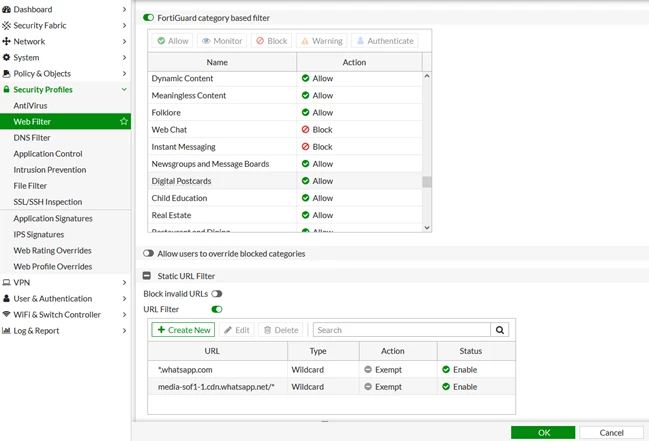Disable the URL Filter switch
649x441 pixels.
(x=217, y=309)
